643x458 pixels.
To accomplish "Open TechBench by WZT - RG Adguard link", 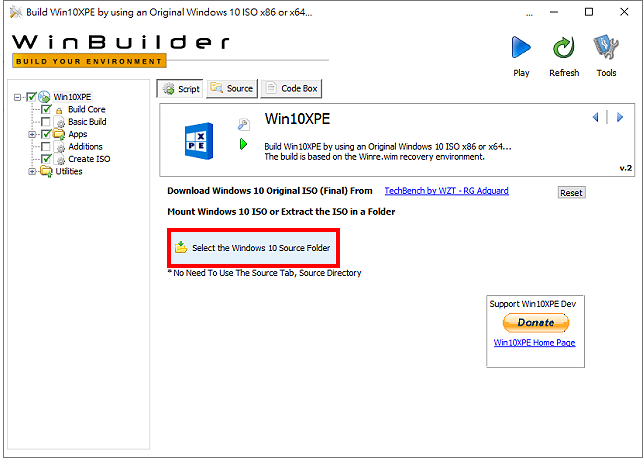I will [x=447, y=191].
